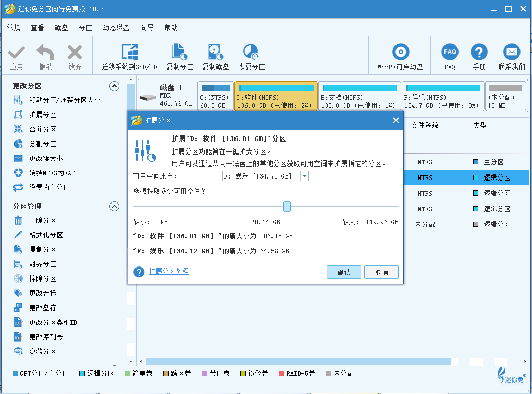The image size is (532, 394).
Task: Choose 转换NTFS为FAT in sidebar
Action: coord(44,173)
